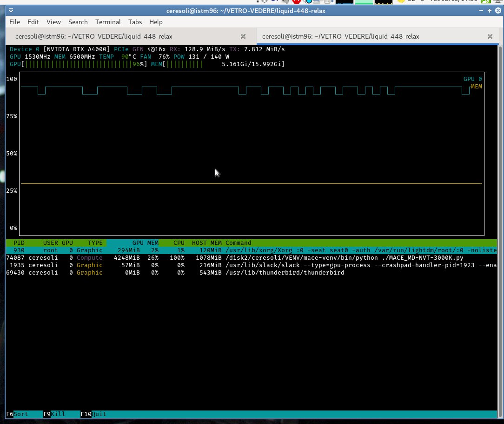Screen dimensions: 504x424
Task: Click the CPU column header
Action: tap(179, 243)
